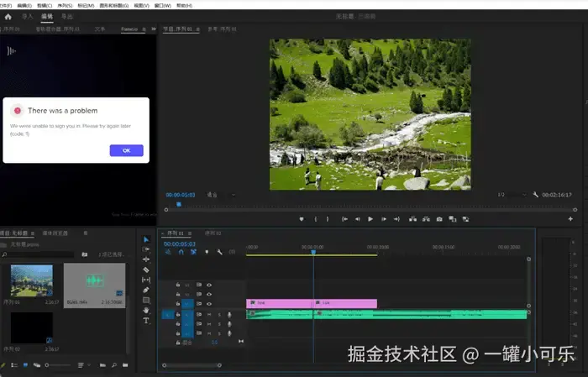Click the Home icon in the top bar

8,17
